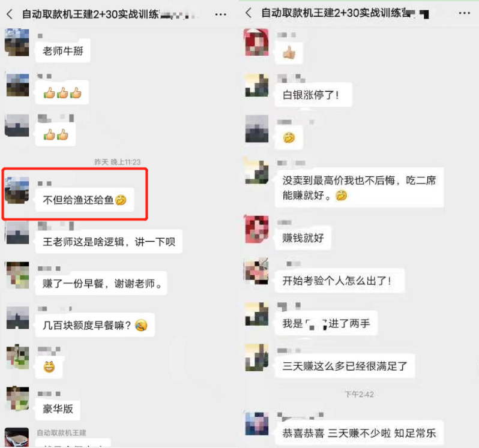This screenshot has height=448, width=479.
Task: Tap the back arrow in right chat header
Action: click(249, 13)
